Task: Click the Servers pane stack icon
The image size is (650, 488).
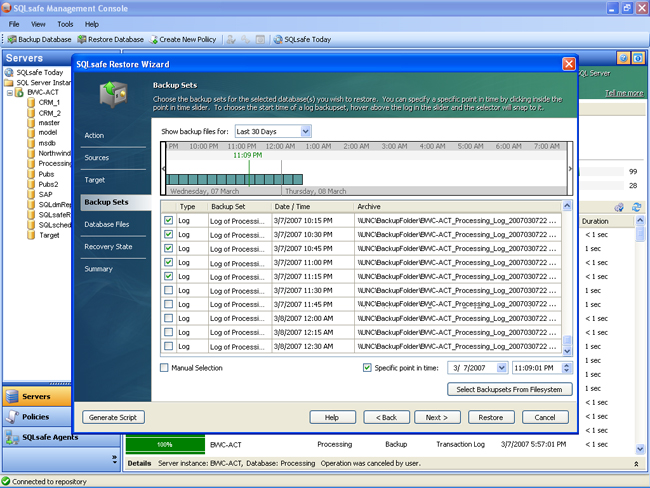Action: coord(12,396)
